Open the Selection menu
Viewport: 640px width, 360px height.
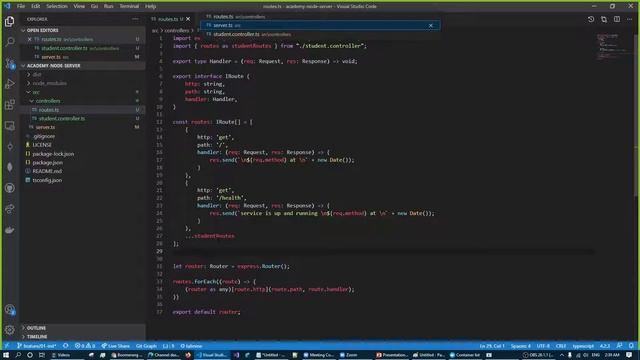click(57, 6)
